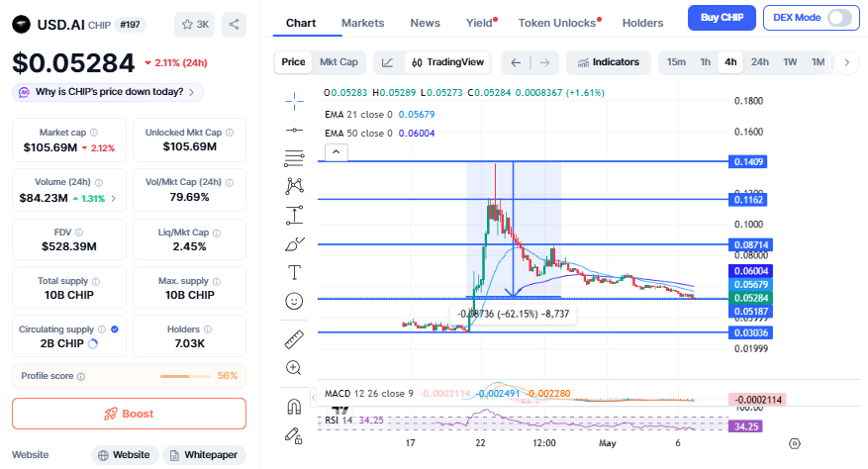The width and height of the screenshot is (868, 469).
Task: Toggle DEX Mode switch
Action: point(839,18)
